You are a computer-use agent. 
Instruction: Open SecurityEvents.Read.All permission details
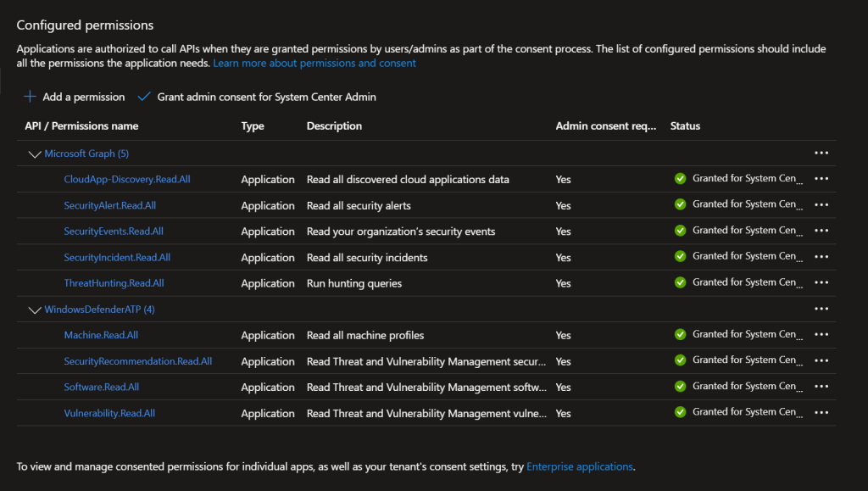click(114, 232)
